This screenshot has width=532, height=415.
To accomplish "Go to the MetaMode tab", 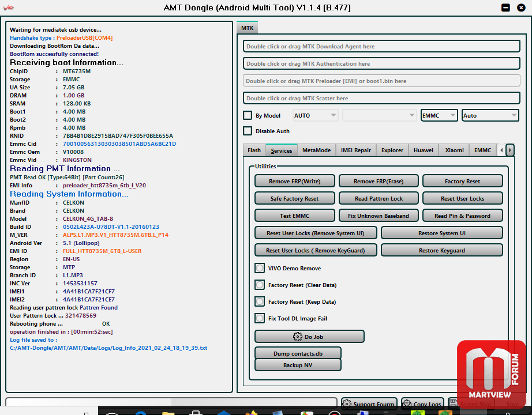I will click(x=316, y=150).
